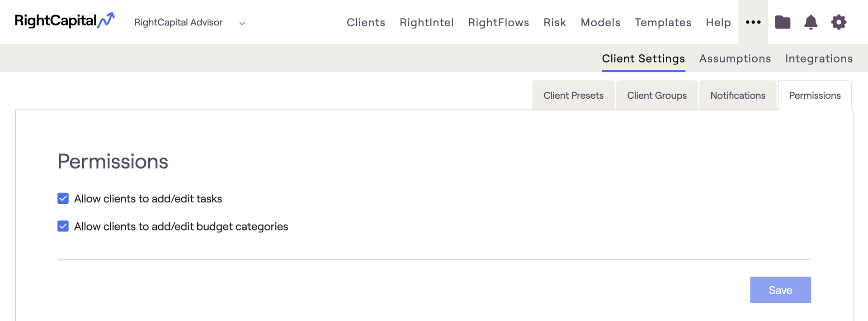Screen dimensions: 868x321
Task: Switch to the Integrations tab
Action: click(x=819, y=58)
